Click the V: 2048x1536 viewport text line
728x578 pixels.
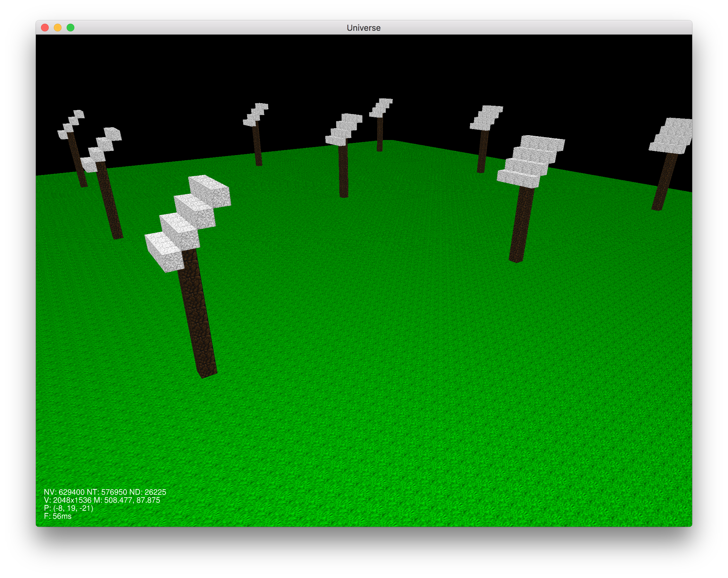[x=68, y=500]
